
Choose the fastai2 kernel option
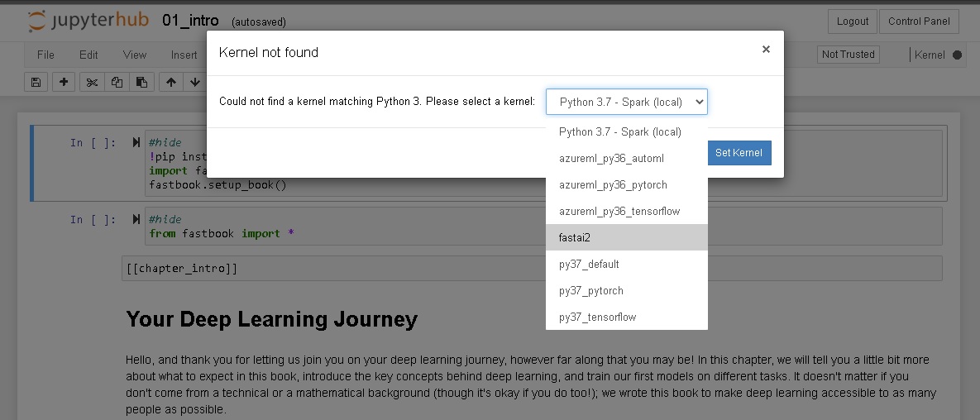627,237
